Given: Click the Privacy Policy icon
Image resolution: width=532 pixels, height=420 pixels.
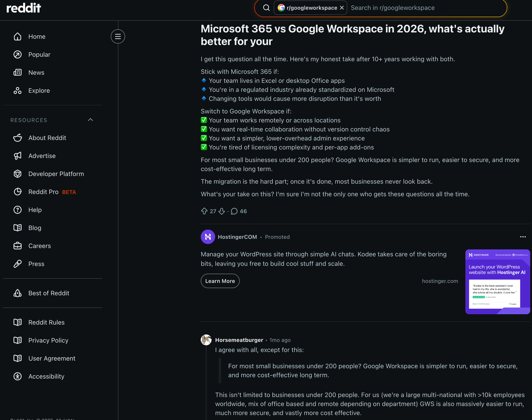Looking at the screenshot, I should click(x=18, y=340).
